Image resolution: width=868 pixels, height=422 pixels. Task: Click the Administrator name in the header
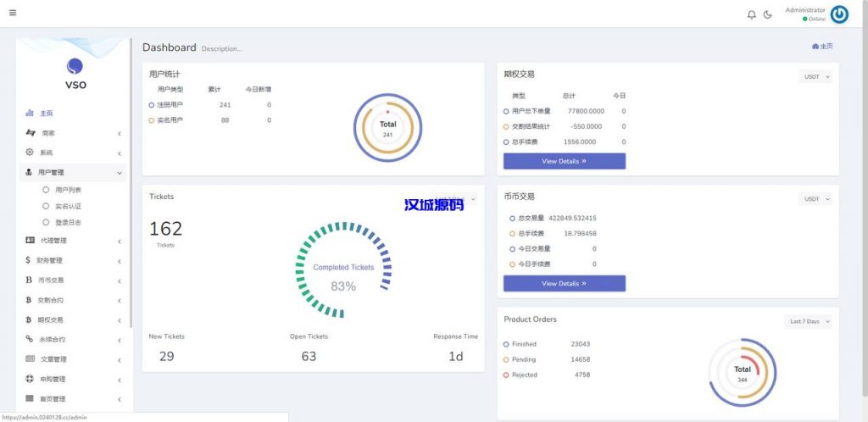805,10
